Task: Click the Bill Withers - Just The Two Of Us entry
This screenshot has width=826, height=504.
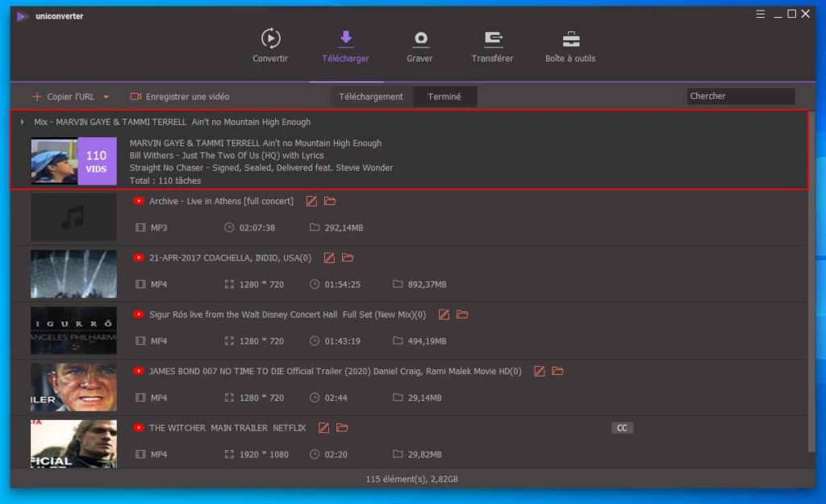Action: pyautogui.click(x=227, y=156)
